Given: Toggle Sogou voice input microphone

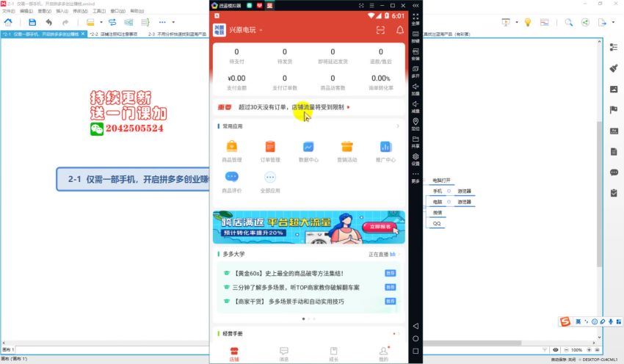Looking at the screenshot, I should click(x=611, y=321).
